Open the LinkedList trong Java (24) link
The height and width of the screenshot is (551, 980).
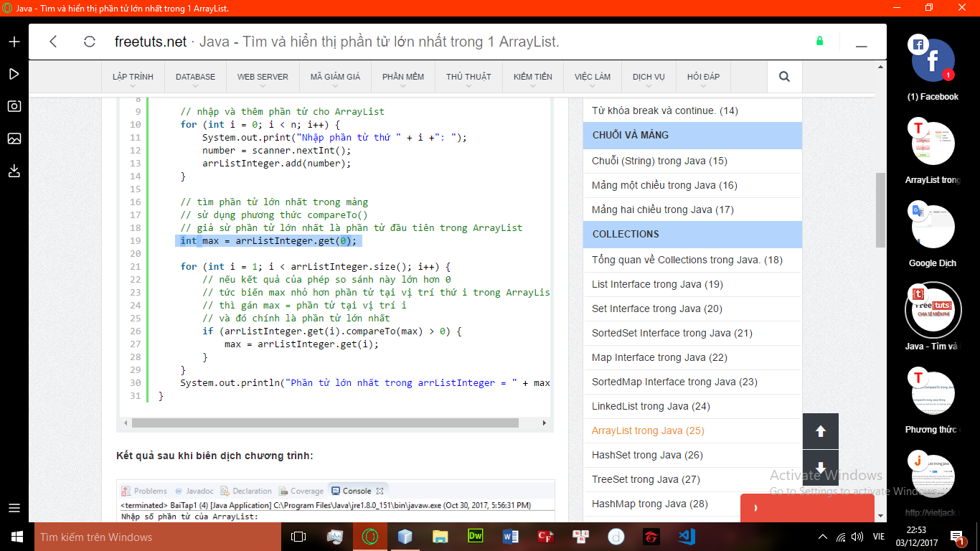pyautogui.click(x=650, y=406)
